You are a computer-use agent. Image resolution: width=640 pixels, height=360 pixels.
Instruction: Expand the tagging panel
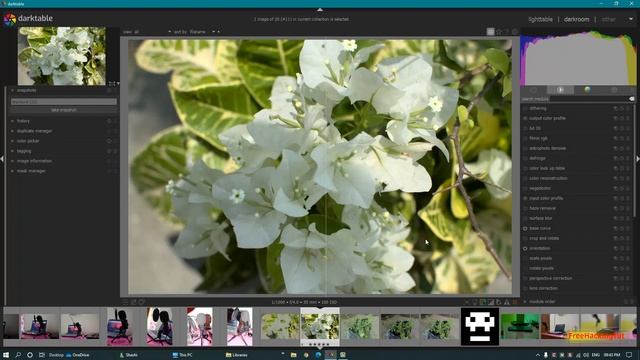pyautogui.click(x=24, y=151)
